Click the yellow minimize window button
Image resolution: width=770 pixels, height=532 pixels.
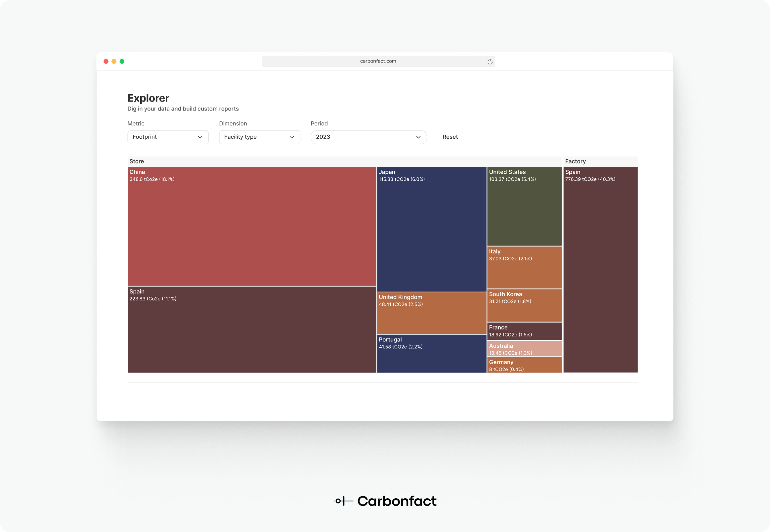(x=114, y=61)
